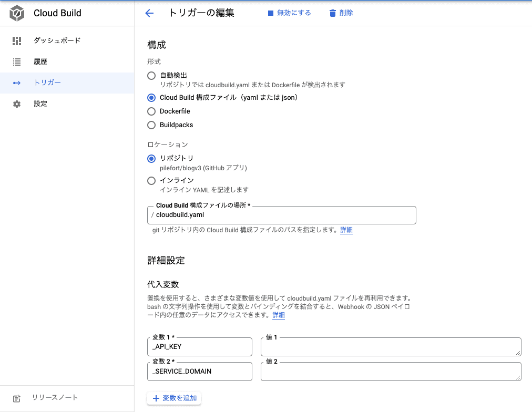
Task: Select the Dockerfile format option
Action: pyautogui.click(x=151, y=111)
